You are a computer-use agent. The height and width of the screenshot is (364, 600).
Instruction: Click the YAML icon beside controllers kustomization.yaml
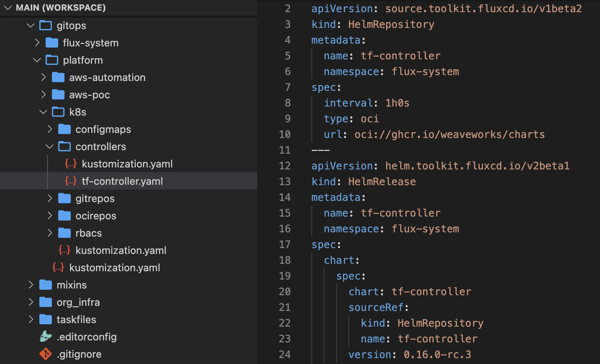point(71,164)
